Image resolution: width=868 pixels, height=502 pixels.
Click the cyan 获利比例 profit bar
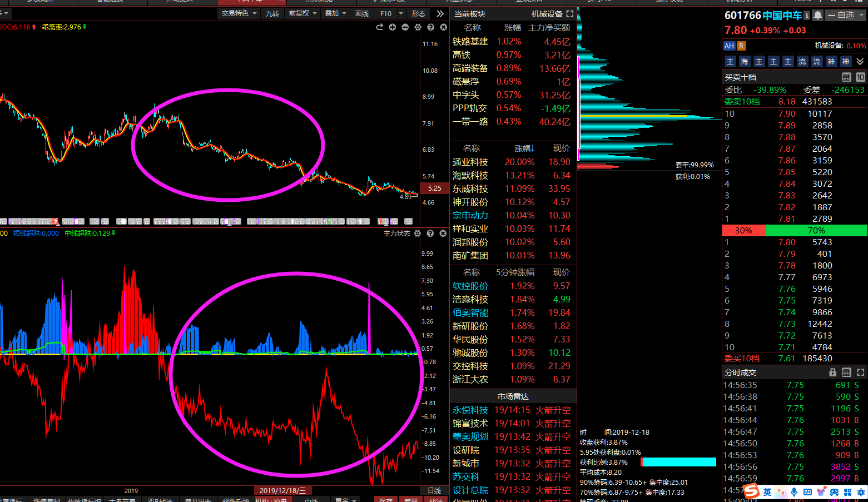click(679, 462)
